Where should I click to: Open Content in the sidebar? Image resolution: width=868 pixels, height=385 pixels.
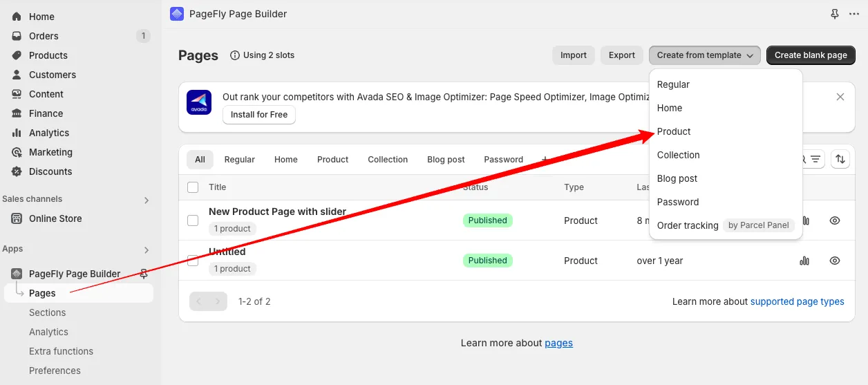(x=46, y=94)
